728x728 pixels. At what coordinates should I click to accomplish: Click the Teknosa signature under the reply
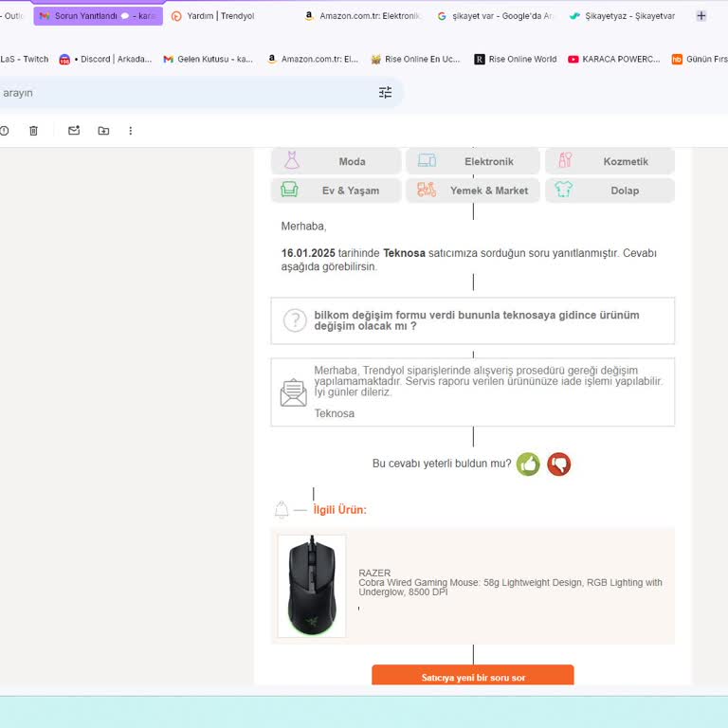point(335,413)
